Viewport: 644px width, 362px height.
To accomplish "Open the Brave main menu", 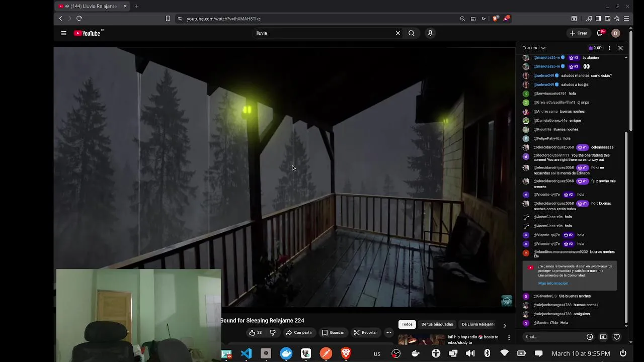I will pyautogui.click(x=626, y=19).
